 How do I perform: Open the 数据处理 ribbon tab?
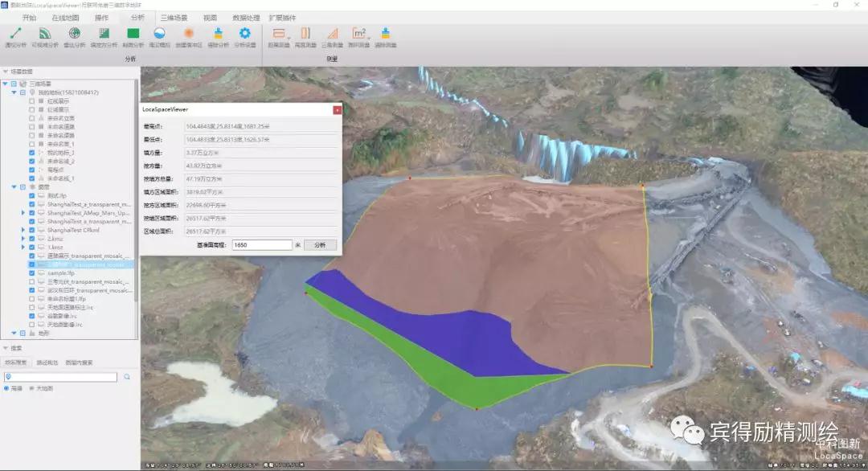[245, 17]
